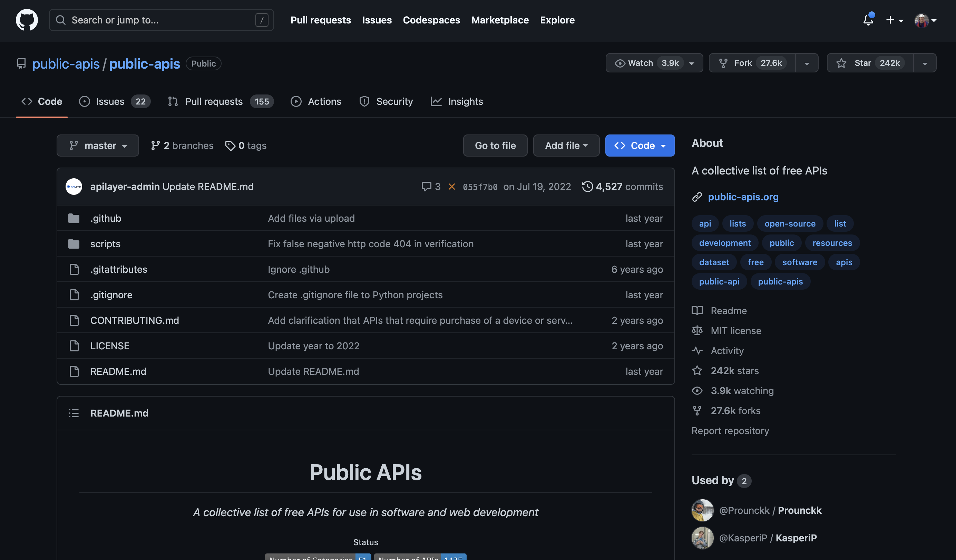The height and width of the screenshot is (560, 956).
Task: Open the Used by dependents heading
Action: click(721, 480)
